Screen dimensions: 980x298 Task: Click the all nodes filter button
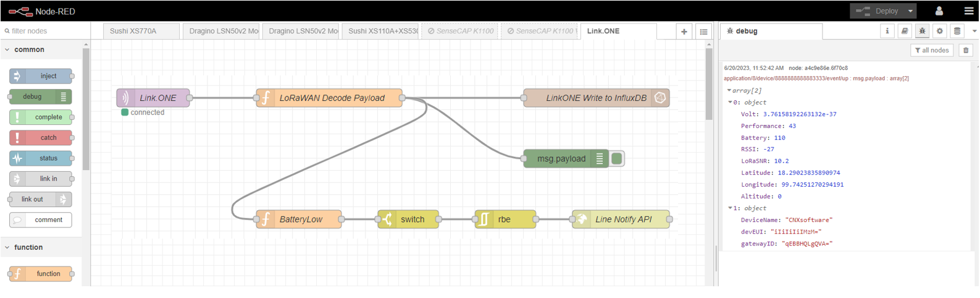point(932,50)
